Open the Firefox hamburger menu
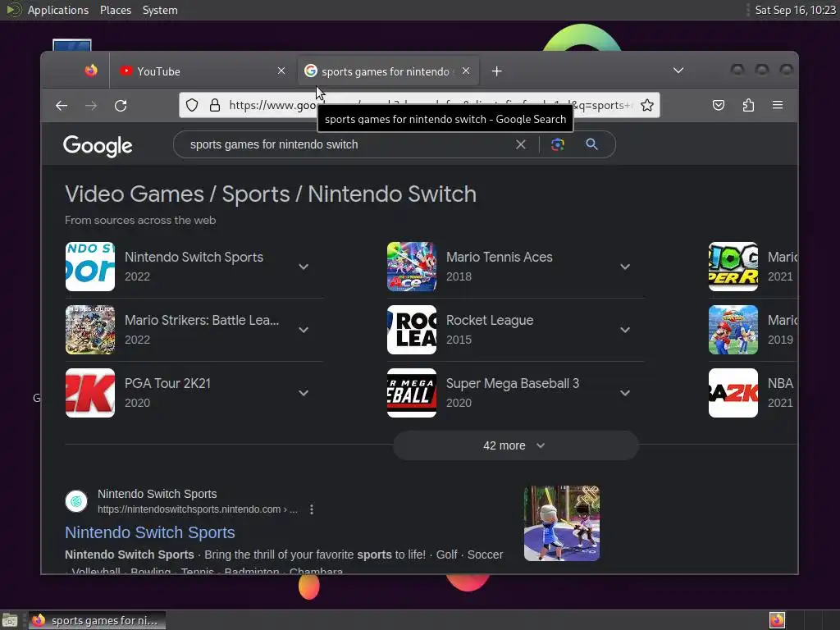 778,105
